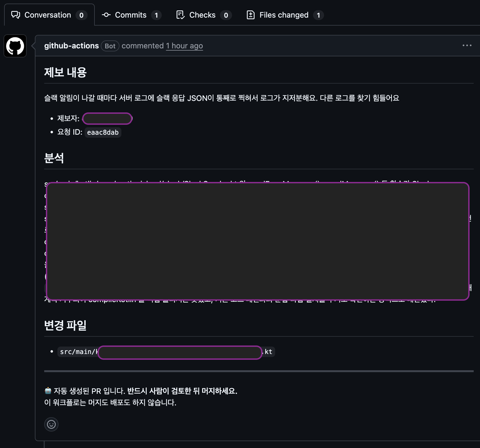Click the '제보자:' list item label
Screen dimensions: 480x448
68,118
